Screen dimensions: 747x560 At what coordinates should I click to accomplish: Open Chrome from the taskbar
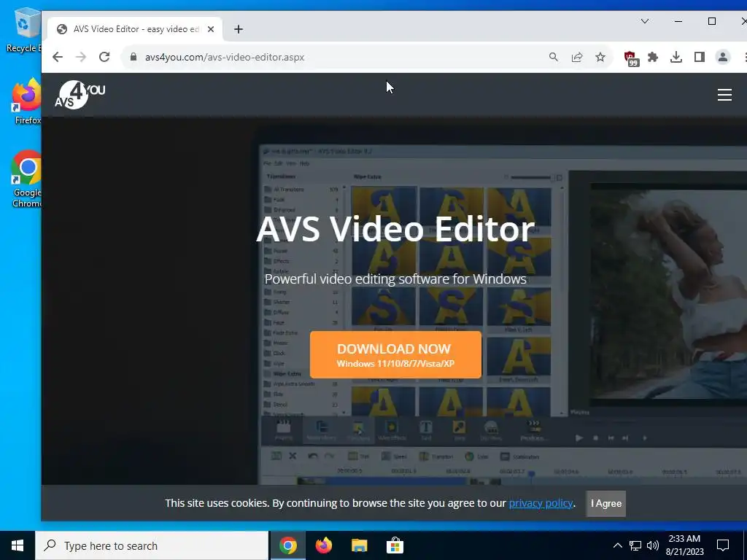tap(288, 545)
